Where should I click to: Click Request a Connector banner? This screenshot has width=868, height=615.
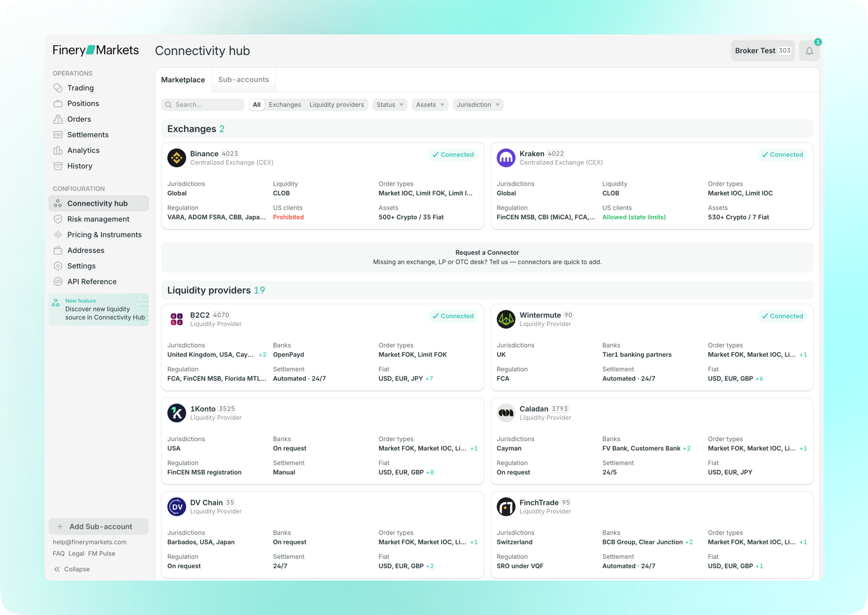[487, 257]
